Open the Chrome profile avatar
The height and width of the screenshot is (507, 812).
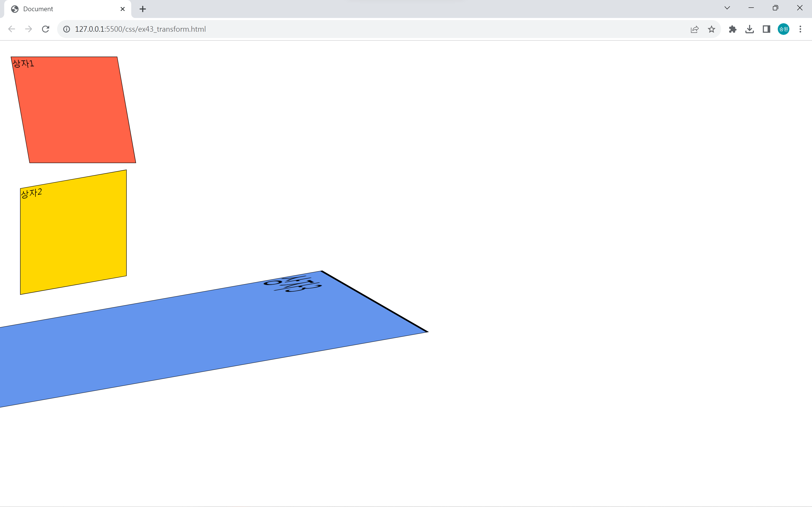783,29
